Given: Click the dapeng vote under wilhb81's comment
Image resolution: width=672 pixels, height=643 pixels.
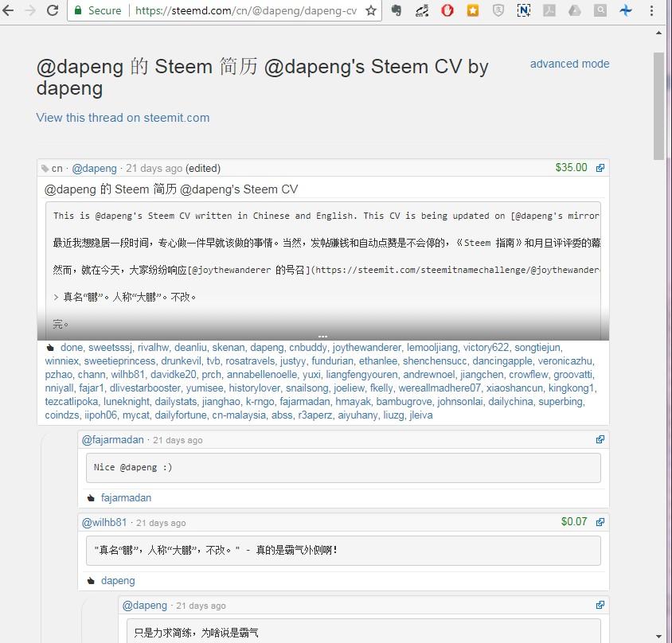Looking at the screenshot, I should click(x=118, y=581).
